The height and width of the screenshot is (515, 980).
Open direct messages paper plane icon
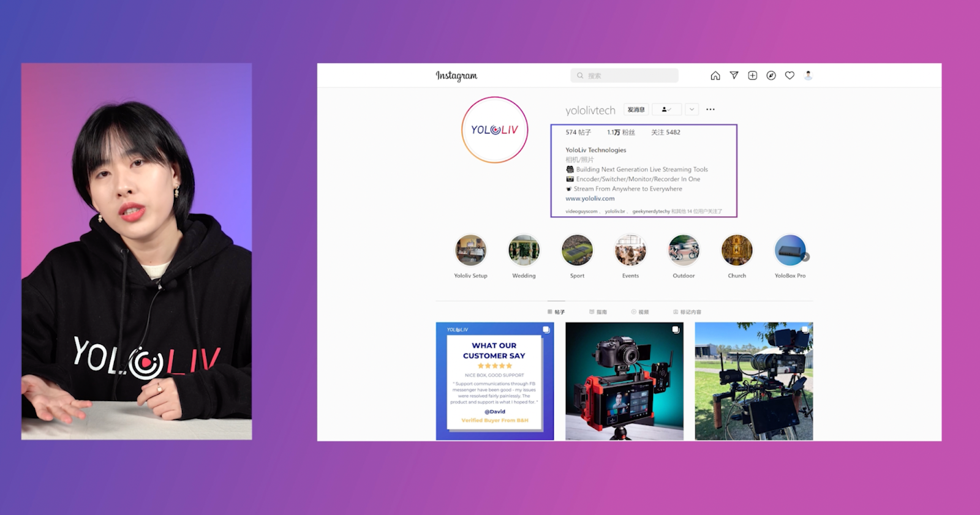point(734,75)
